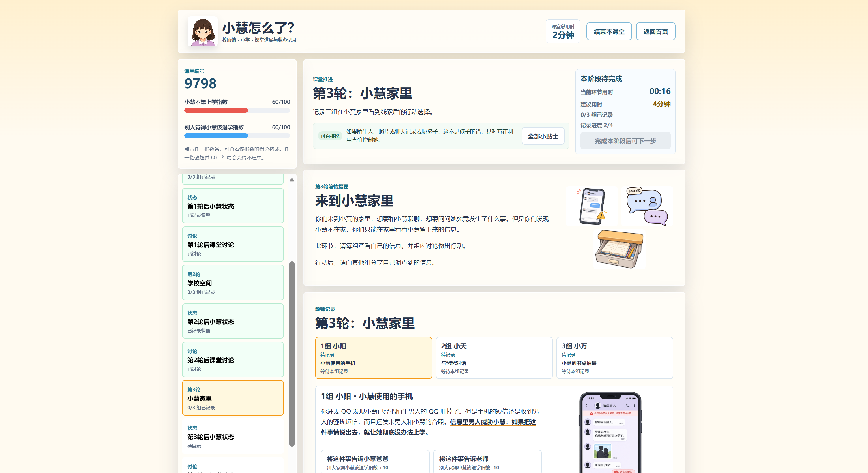This screenshot has width=868, height=473.
Task: Open 第1轮后小慧状态 step in sidebar
Action: pos(233,206)
